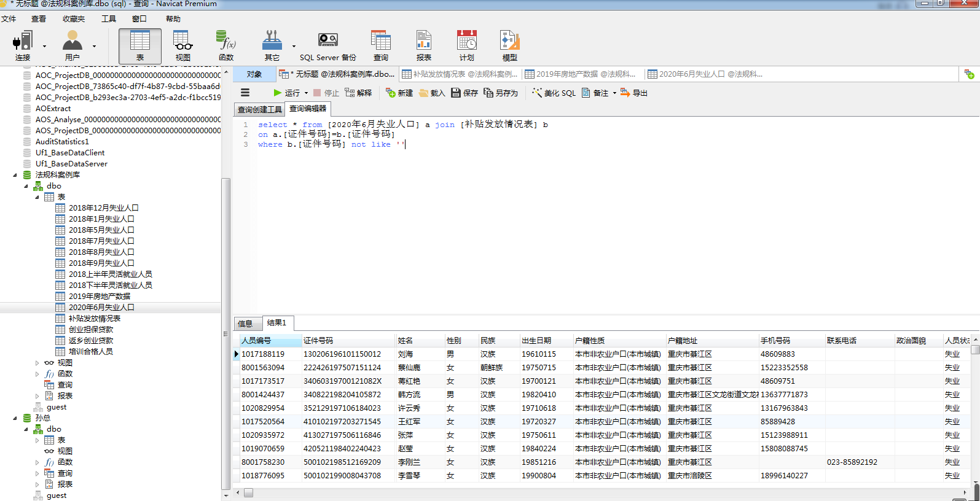Expand 表 node under 孙总 dbo
This screenshot has width=980, height=501.
37,440
